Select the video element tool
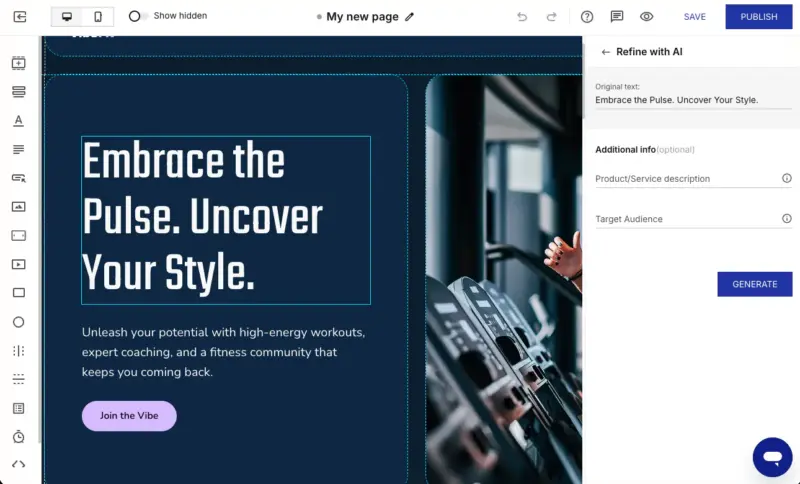800x484 pixels. tap(18, 264)
